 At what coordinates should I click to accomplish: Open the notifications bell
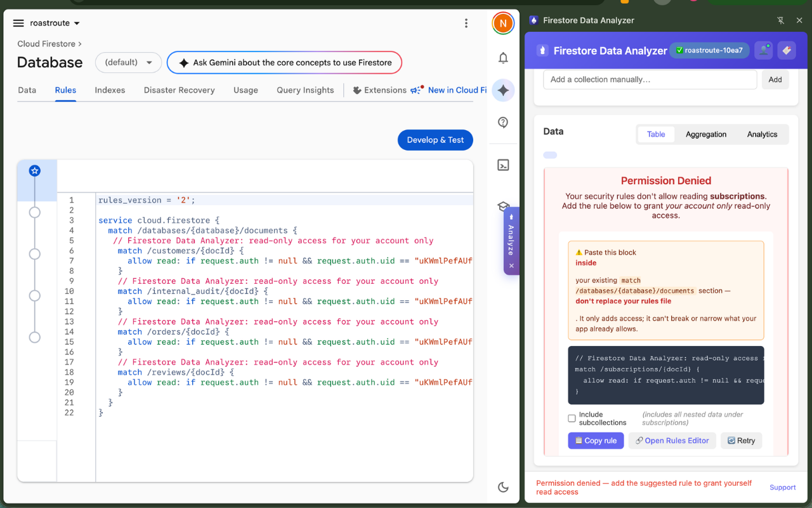[503, 58]
